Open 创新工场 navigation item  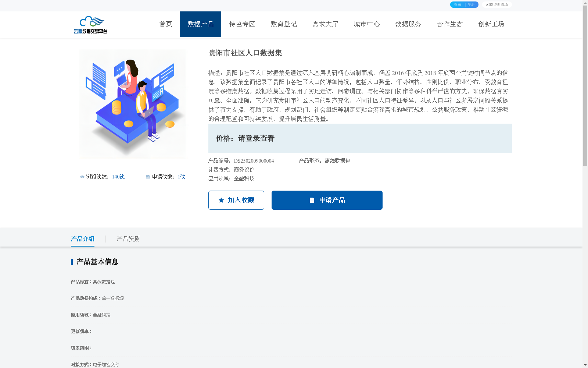(x=491, y=24)
